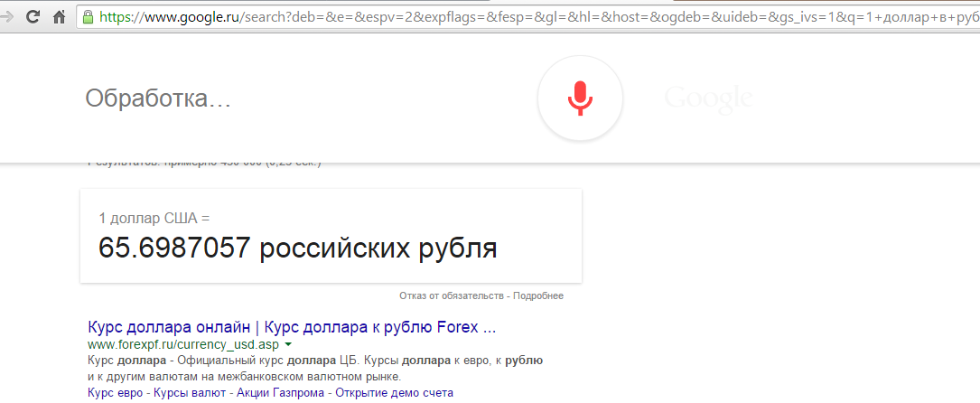Open the 'Курс доллара онлайн' search result
Viewport: 980px width, 403px height.
(x=292, y=327)
